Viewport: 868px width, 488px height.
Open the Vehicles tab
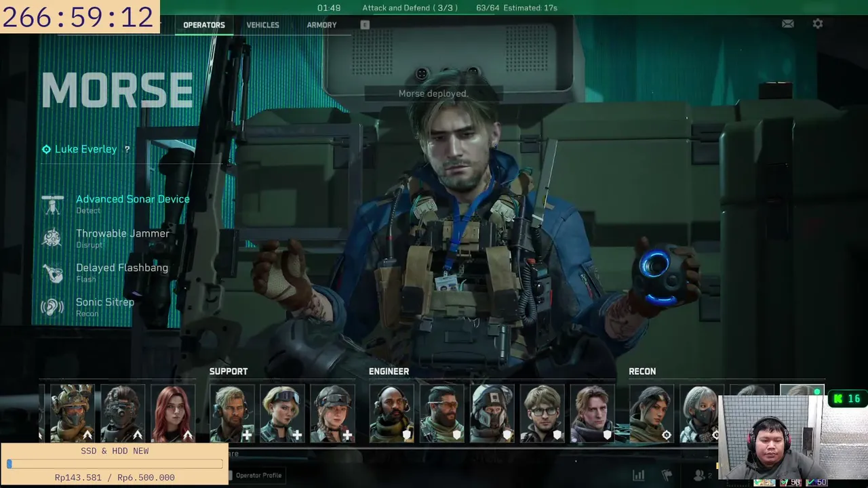(262, 25)
